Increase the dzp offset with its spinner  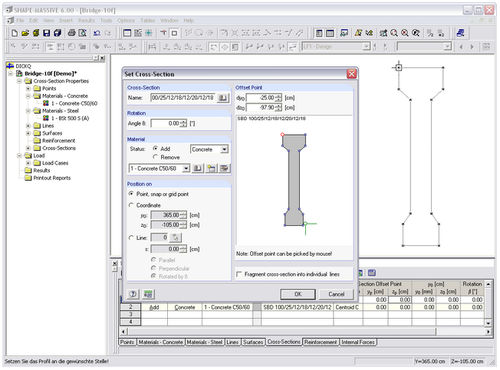(278, 106)
